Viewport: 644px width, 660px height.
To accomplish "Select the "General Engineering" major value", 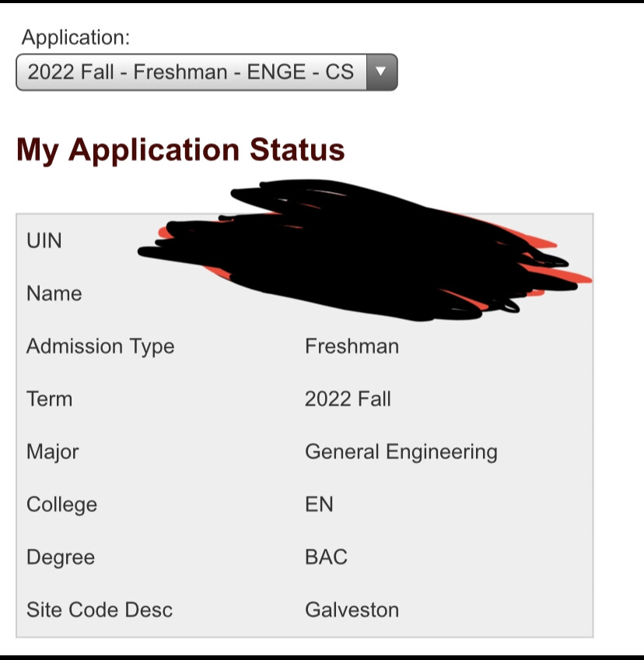I will tap(401, 451).
